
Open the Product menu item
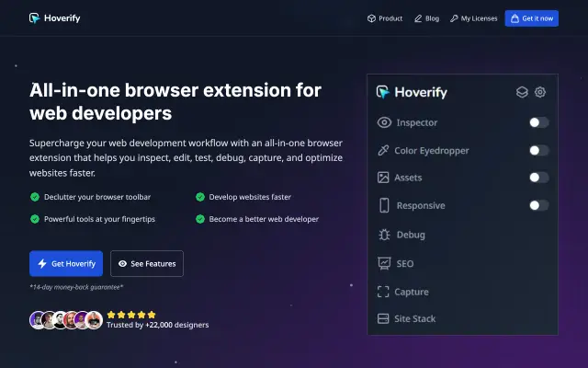click(385, 18)
